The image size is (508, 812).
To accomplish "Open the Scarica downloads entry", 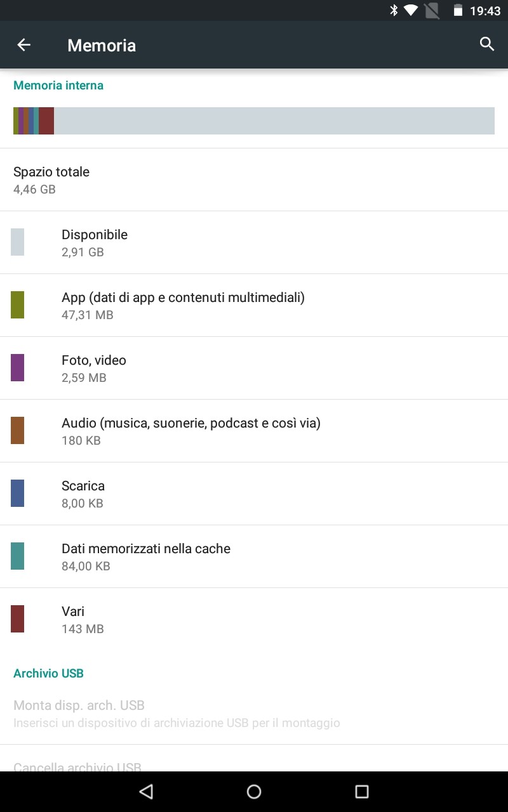I will (254, 494).
